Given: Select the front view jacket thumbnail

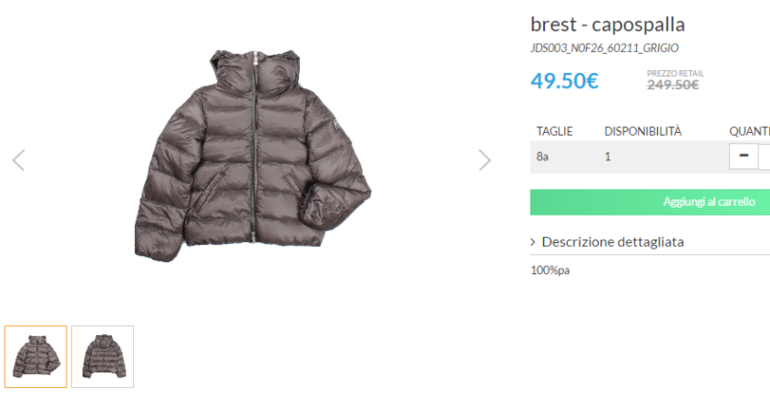Looking at the screenshot, I should (36, 356).
